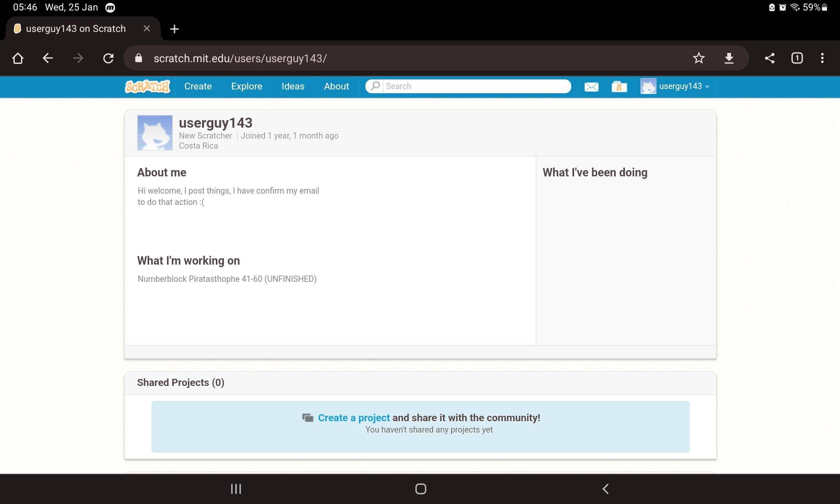Open the browser three-dot menu

coord(822,58)
